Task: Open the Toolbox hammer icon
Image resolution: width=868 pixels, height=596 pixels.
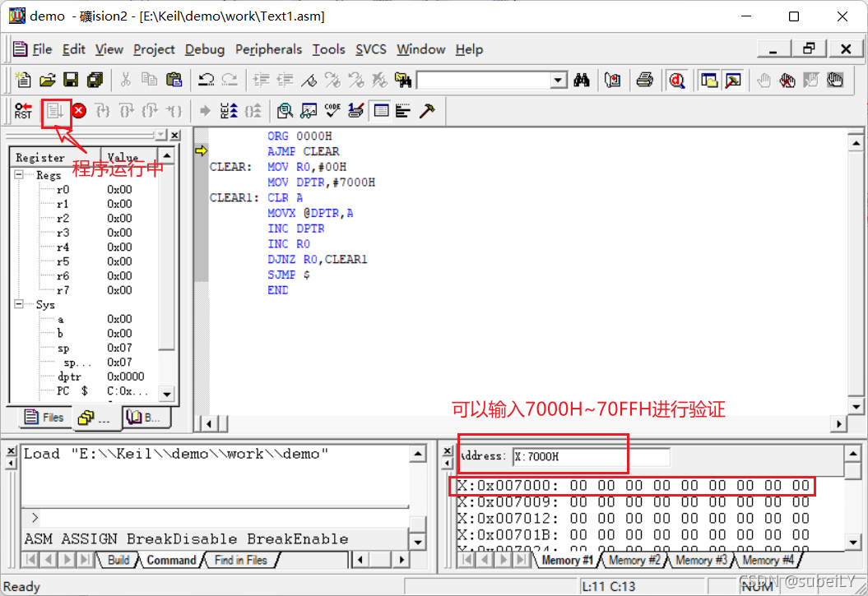Action: (427, 111)
